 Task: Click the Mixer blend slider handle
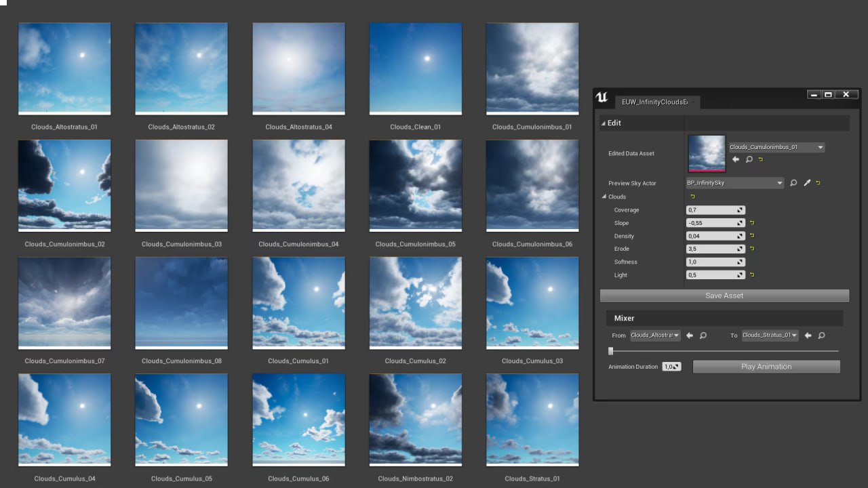coord(611,351)
